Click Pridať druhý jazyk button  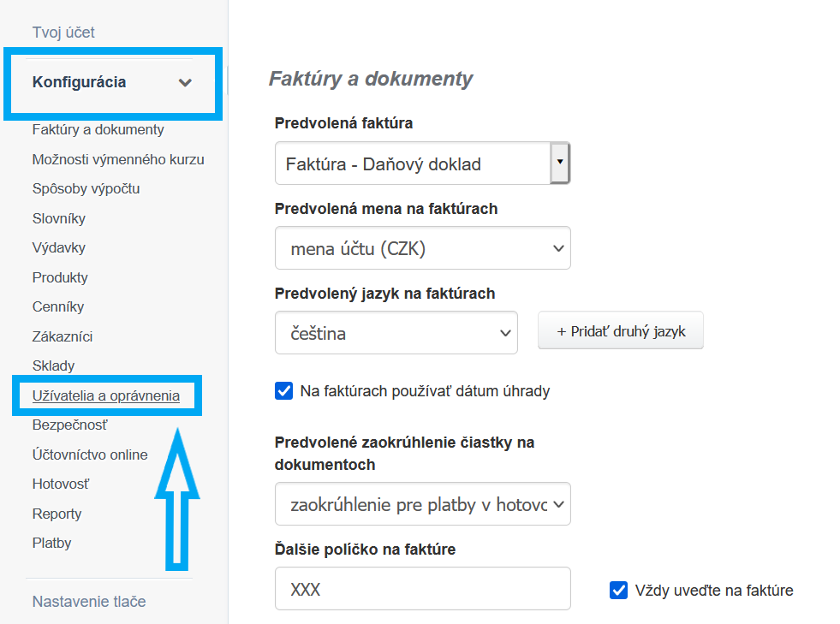pyautogui.click(x=620, y=330)
